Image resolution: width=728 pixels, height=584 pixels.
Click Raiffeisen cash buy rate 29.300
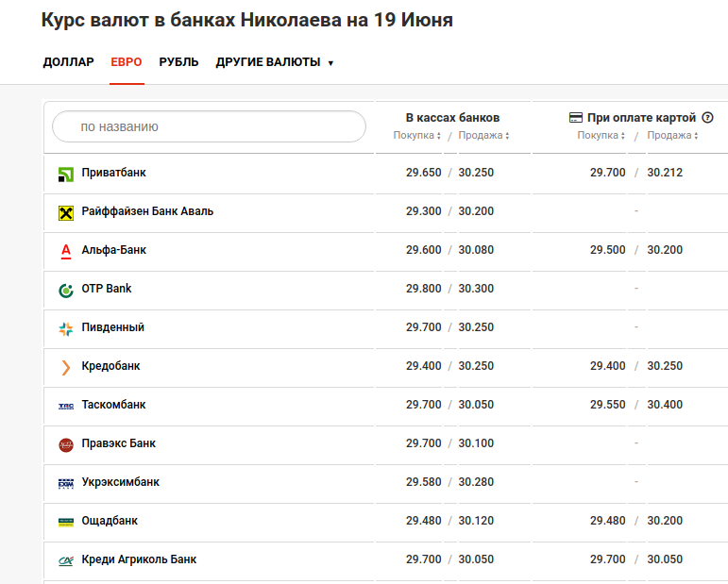(423, 211)
